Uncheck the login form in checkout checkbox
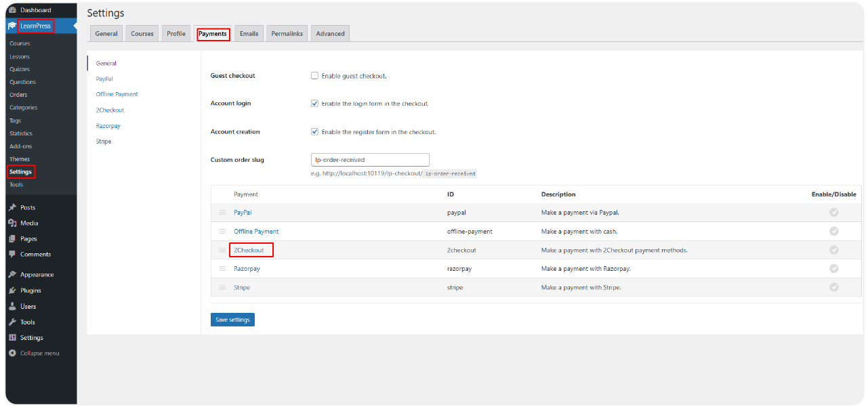868x407 pixels. point(314,104)
